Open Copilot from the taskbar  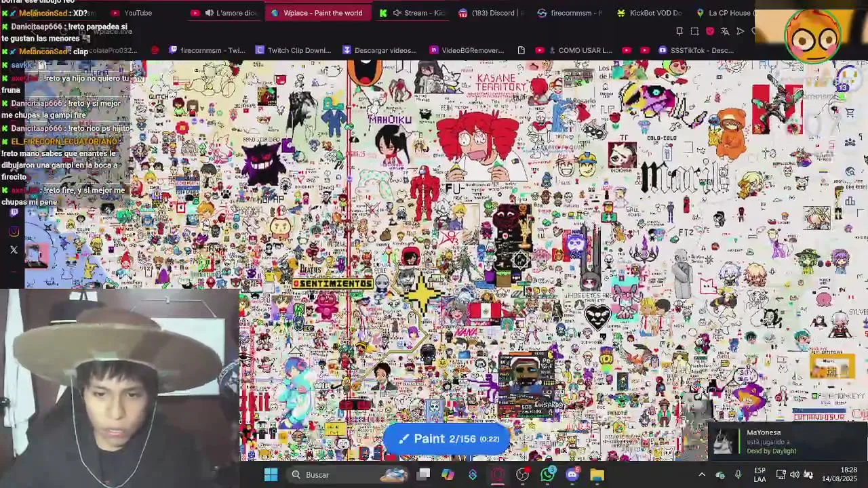pos(448,474)
